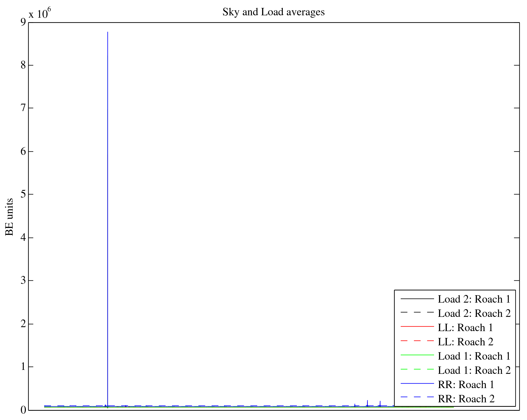Image resolution: width=527 pixels, height=420 pixels.
Task: Click the y-axis tick label 0
Action: (x=23, y=410)
